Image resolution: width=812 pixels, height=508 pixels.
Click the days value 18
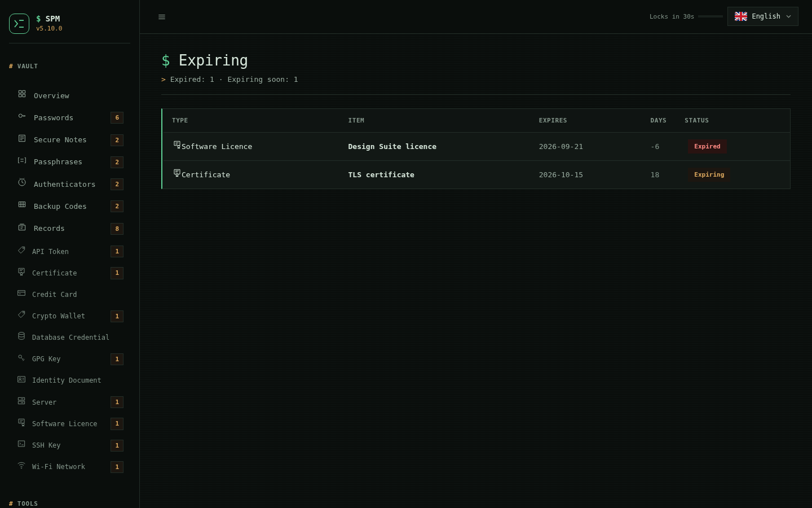click(655, 175)
